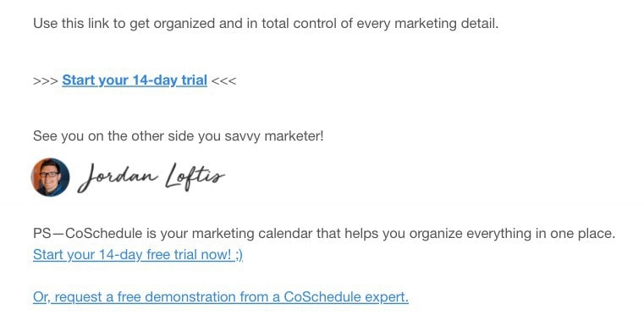Click the handwritten Jordan Loftis signature
Screen dimensions: 644x332
[x=151, y=178]
